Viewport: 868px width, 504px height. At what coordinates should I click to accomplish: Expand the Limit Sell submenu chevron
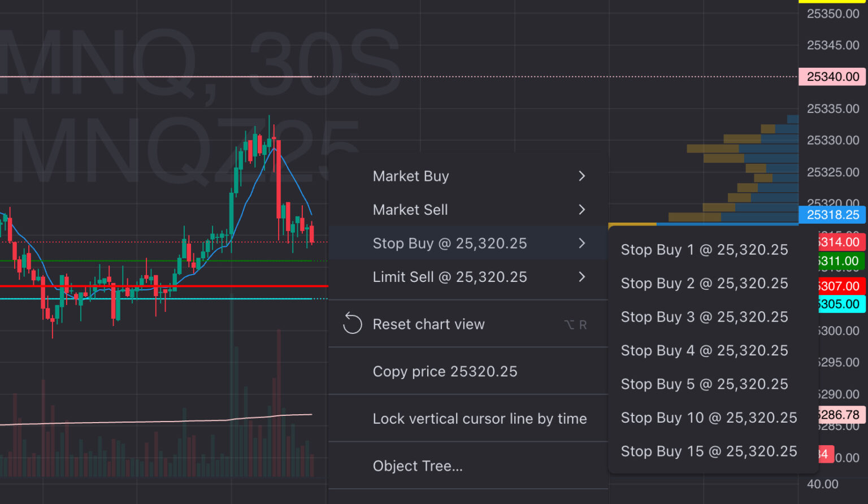tap(582, 277)
